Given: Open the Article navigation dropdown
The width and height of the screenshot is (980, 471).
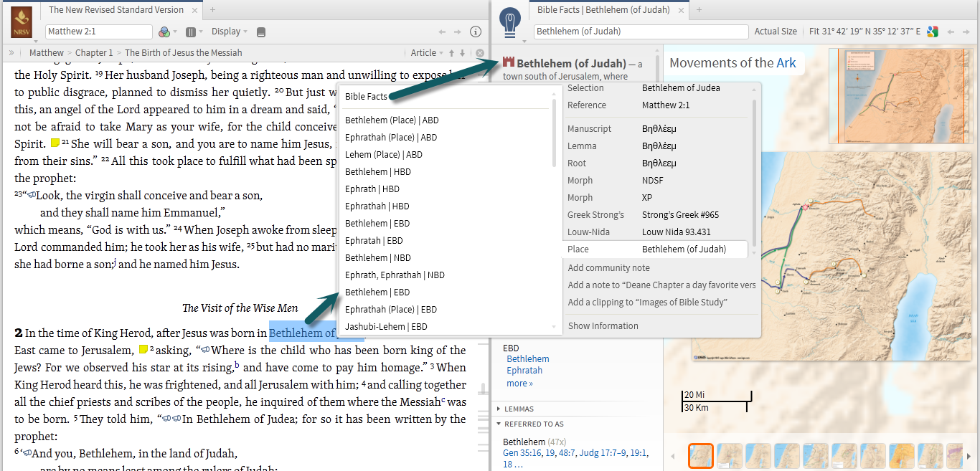Looking at the screenshot, I should click(426, 53).
